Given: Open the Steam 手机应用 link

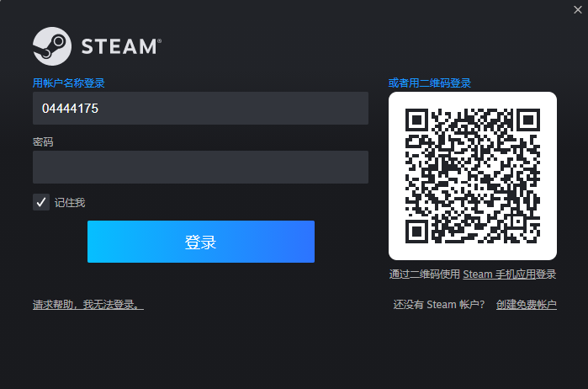Looking at the screenshot, I should coord(499,274).
